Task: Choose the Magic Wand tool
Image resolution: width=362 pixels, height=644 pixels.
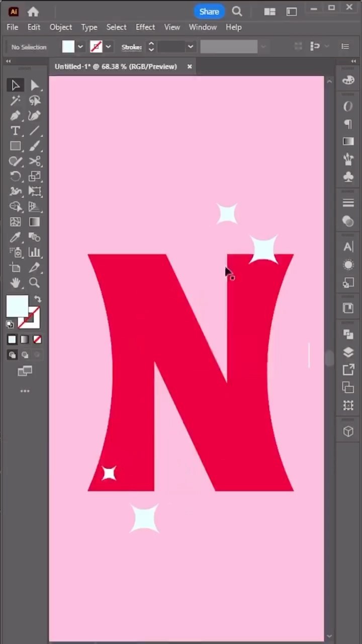Action: (x=15, y=101)
